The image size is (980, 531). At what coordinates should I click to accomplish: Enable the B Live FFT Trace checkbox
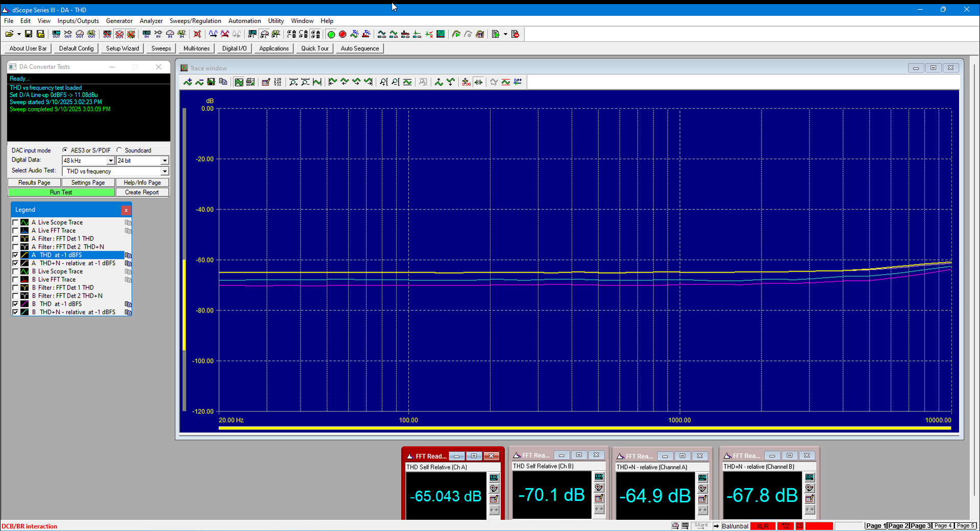(x=15, y=280)
